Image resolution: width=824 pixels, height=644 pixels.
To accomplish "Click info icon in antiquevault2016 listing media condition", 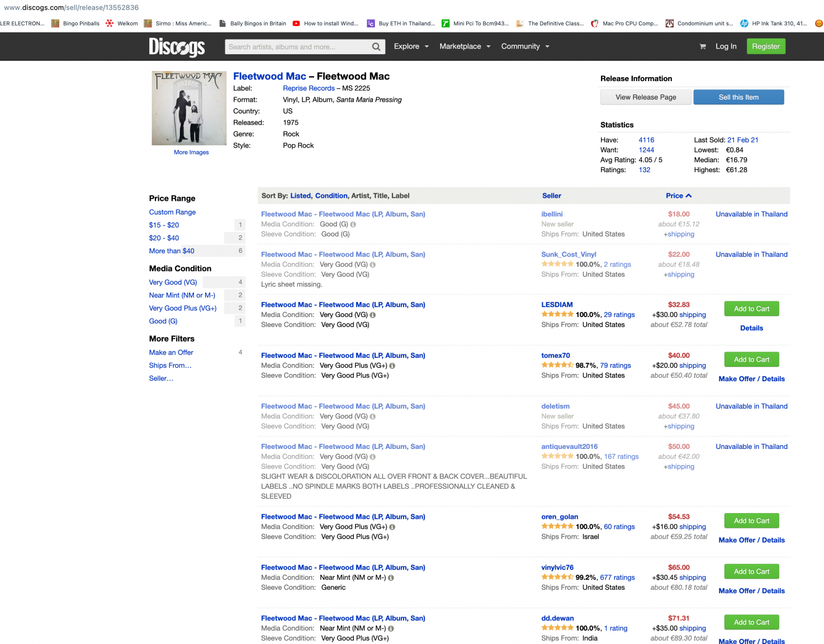I will pos(373,457).
